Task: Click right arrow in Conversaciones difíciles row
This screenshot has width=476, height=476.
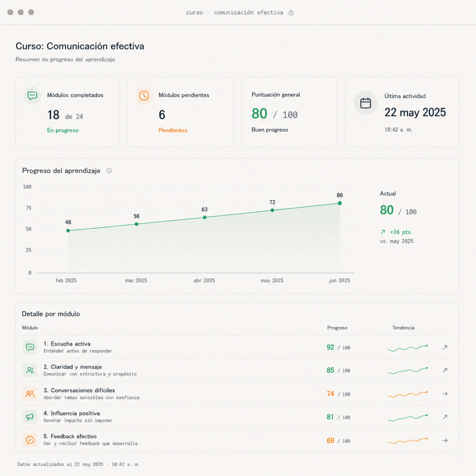Action: (x=445, y=394)
